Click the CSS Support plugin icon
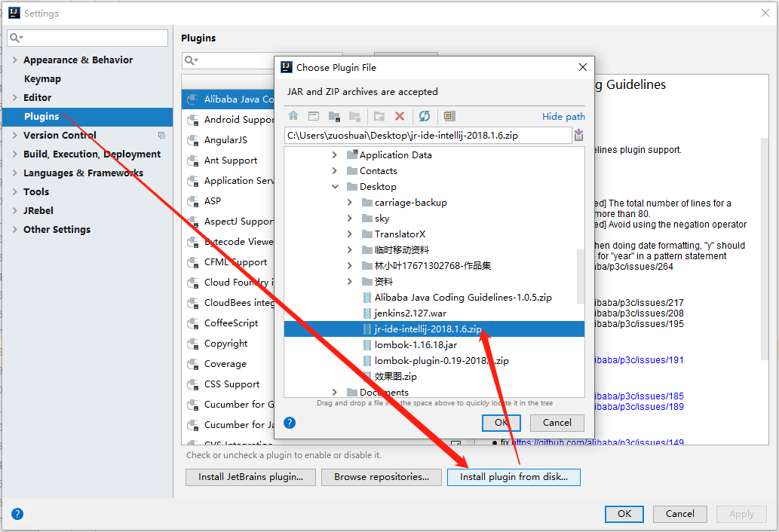This screenshot has width=779, height=532. [x=193, y=384]
